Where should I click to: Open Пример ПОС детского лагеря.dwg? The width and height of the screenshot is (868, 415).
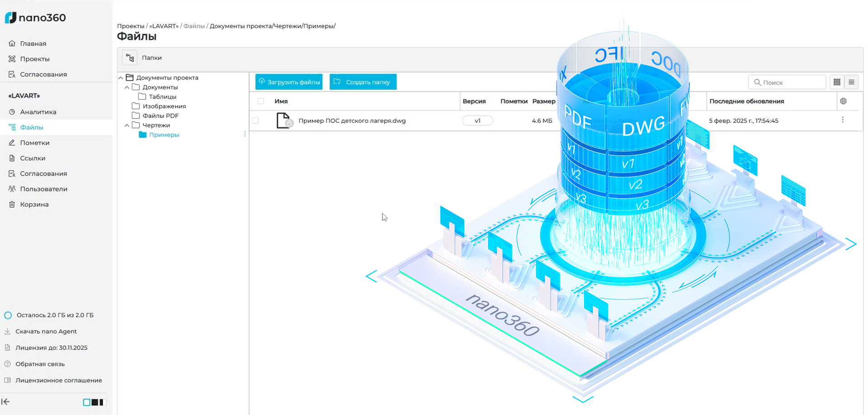pyautogui.click(x=352, y=121)
